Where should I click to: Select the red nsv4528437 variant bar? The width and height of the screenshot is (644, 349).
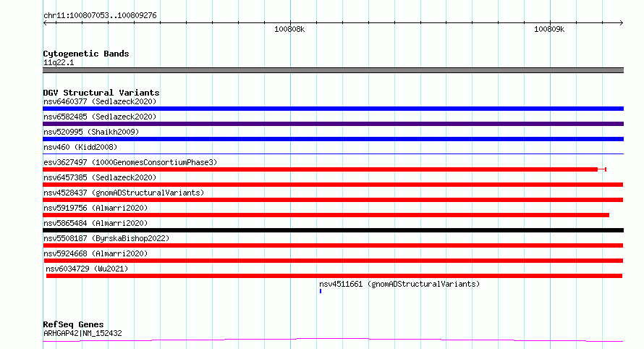333,200
